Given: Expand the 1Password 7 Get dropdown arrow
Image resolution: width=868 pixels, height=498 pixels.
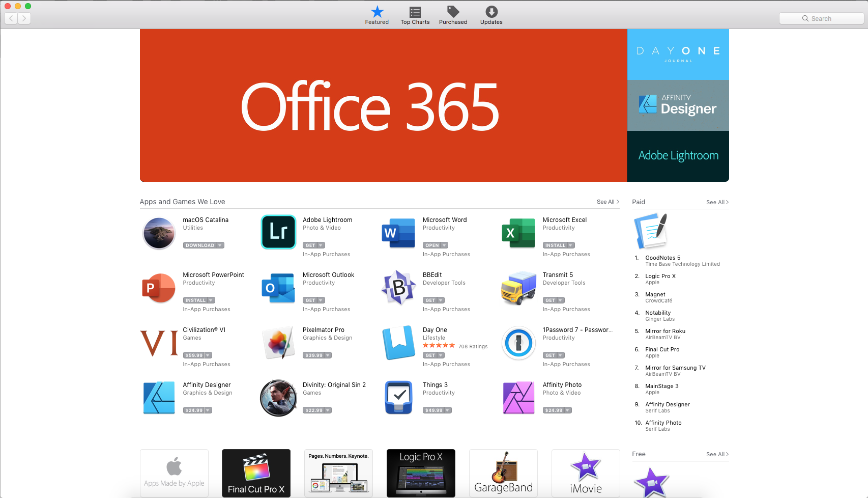Looking at the screenshot, I should [x=561, y=355].
